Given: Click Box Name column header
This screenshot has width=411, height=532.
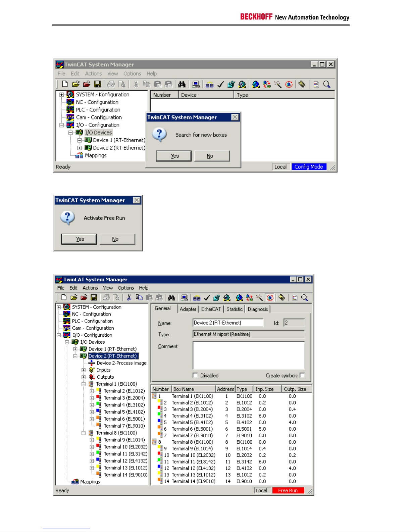Looking at the screenshot, I should [x=194, y=389].
